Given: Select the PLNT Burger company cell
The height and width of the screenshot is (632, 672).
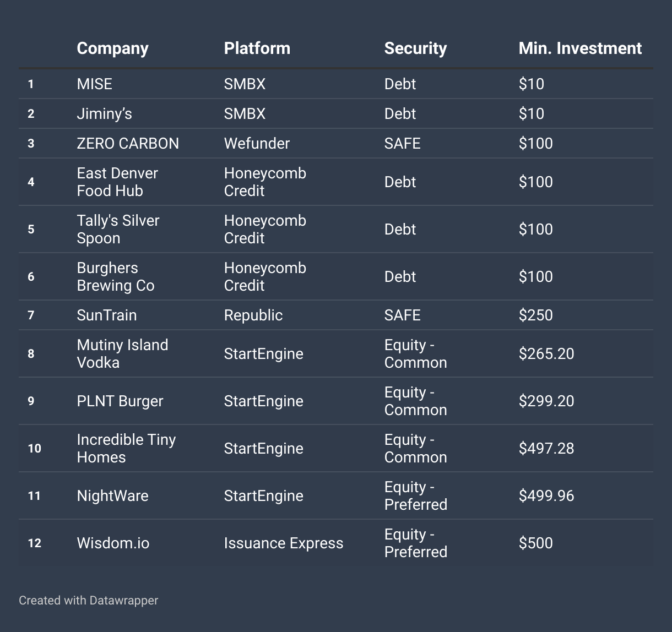Looking at the screenshot, I should pyautogui.click(x=120, y=401).
